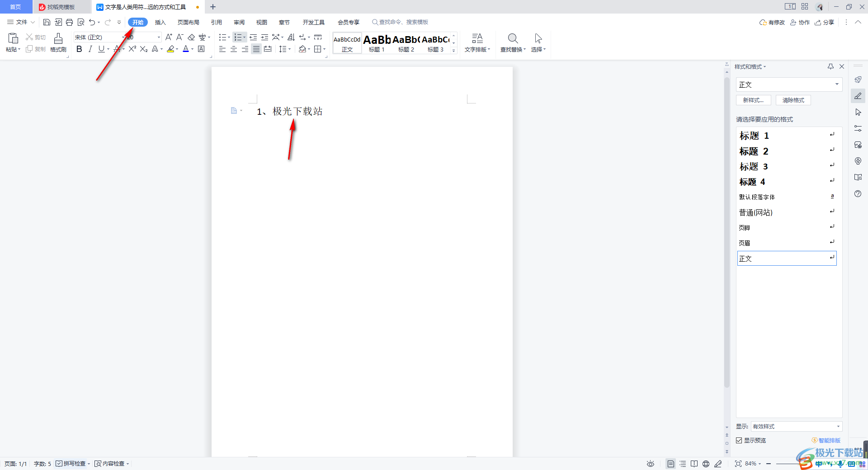Align text left
This screenshot has height=470, width=868.
222,49
